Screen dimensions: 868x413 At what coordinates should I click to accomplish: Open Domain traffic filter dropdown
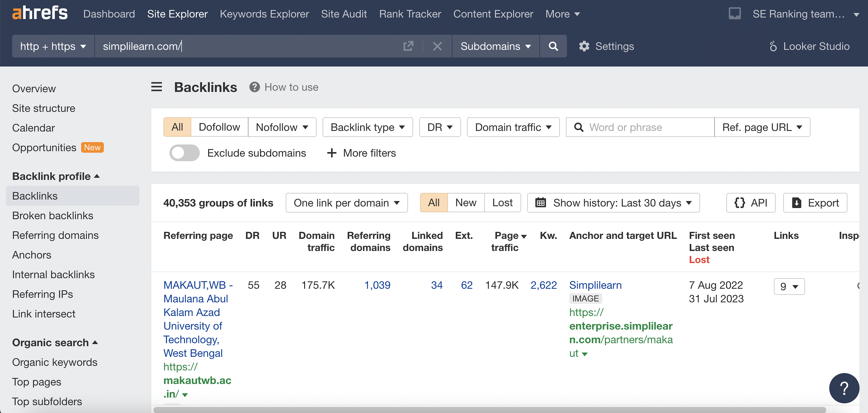[513, 127]
